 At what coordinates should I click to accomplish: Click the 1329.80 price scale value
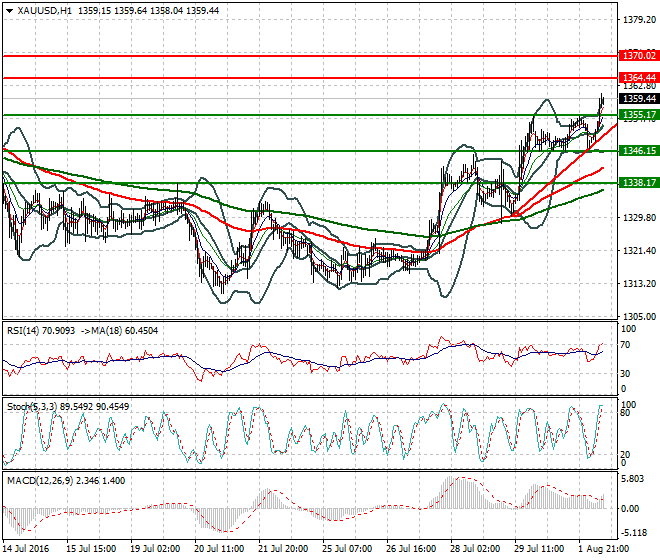click(639, 217)
